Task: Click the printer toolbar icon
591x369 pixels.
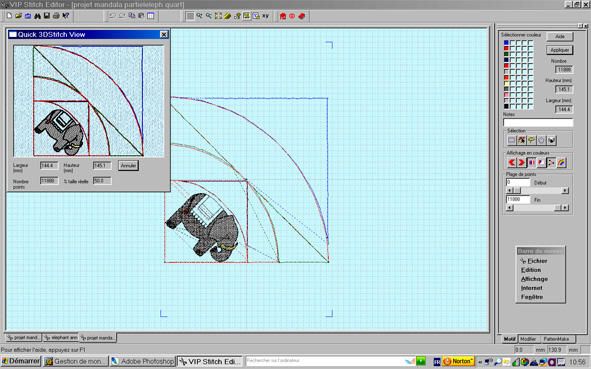Action: (x=56, y=16)
